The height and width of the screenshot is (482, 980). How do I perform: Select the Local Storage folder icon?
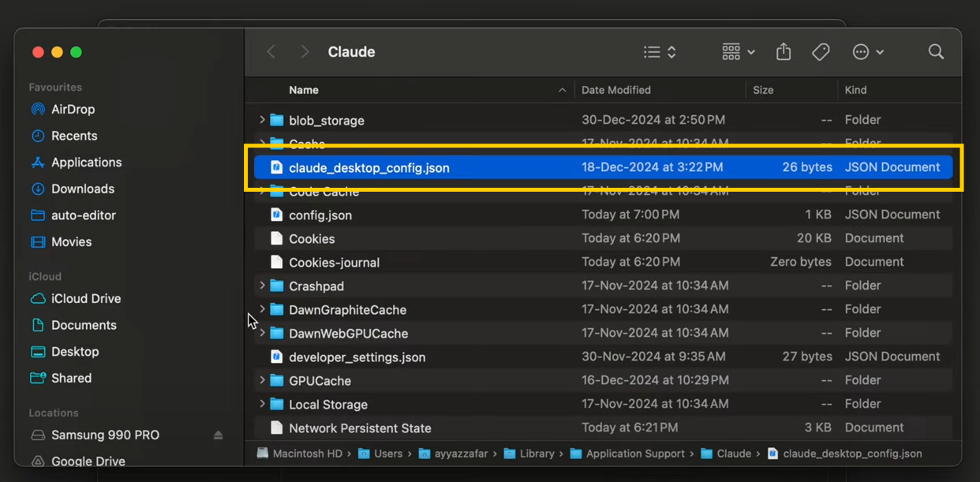point(276,404)
